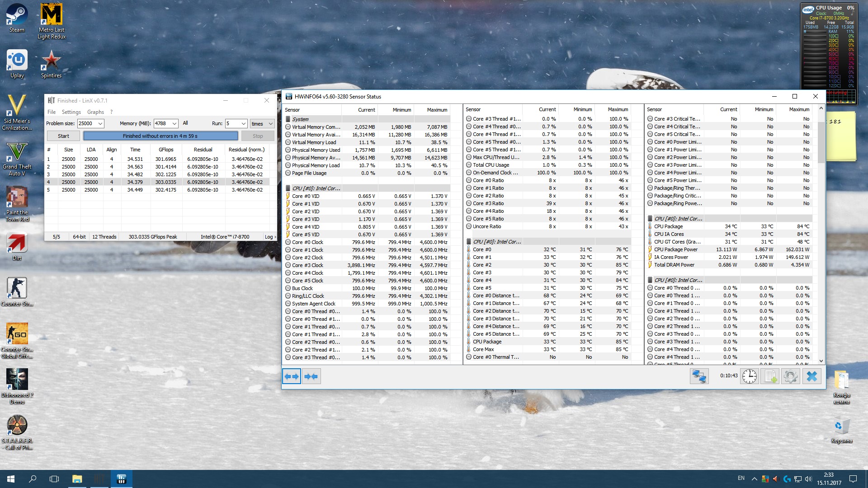This screenshot has height=488, width=868.
Task: Expand the Log panel in LinX status bar
Action: click(270, 237)
